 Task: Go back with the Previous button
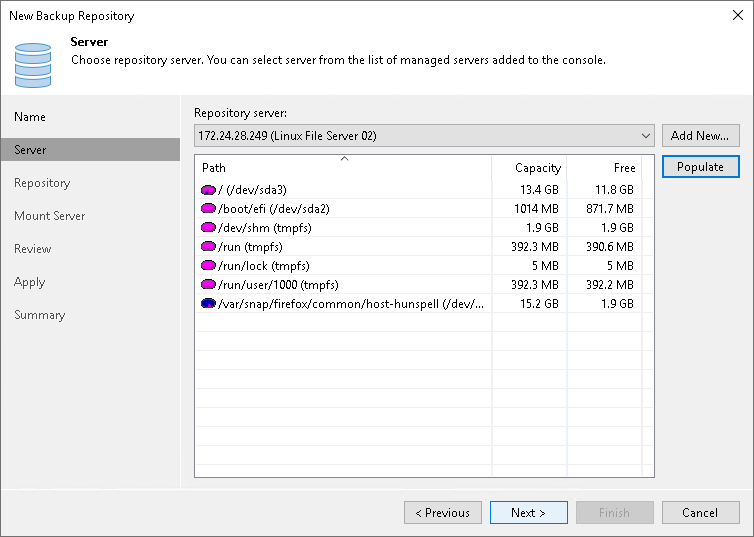(442, 513)
